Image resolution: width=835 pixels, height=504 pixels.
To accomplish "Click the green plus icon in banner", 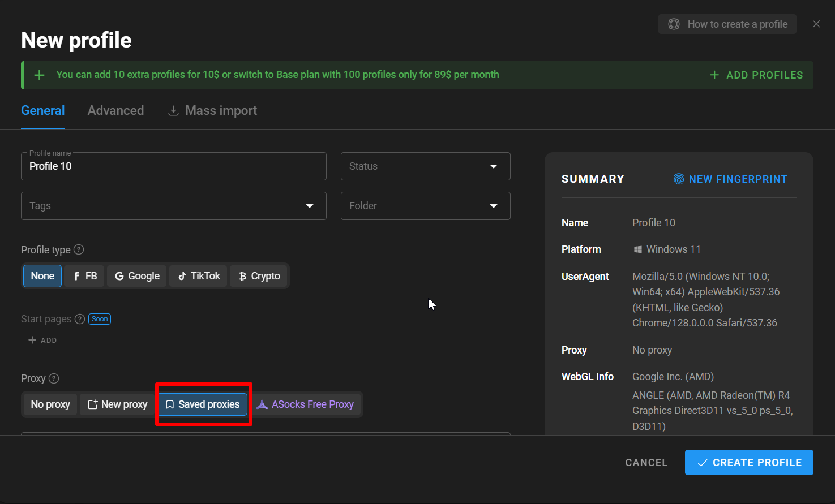I will (39, 75).
